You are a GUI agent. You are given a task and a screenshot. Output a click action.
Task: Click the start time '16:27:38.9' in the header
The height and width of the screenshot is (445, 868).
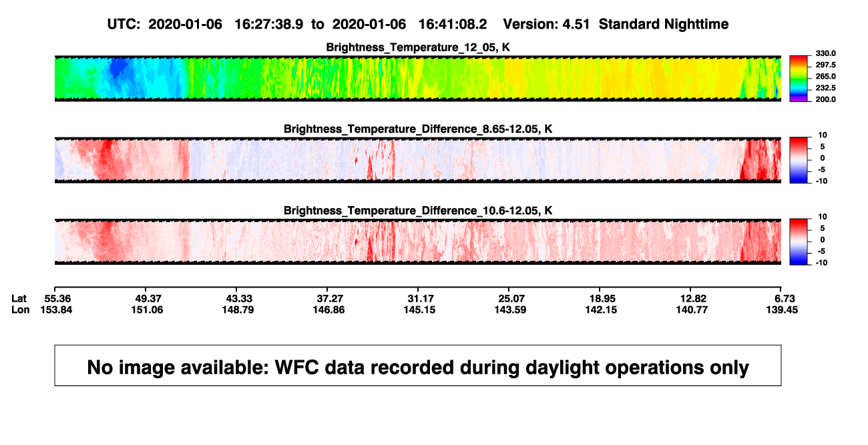pos(269,24)
